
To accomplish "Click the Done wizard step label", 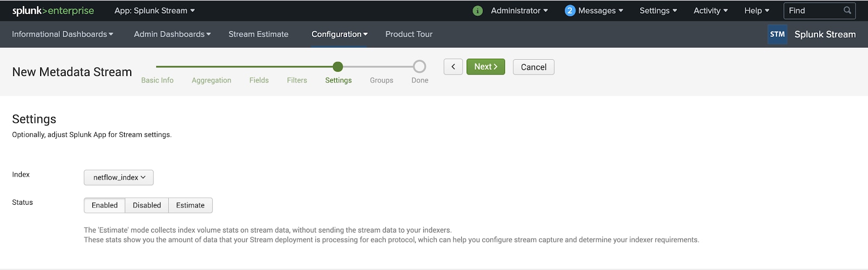I will click(420, 80).
